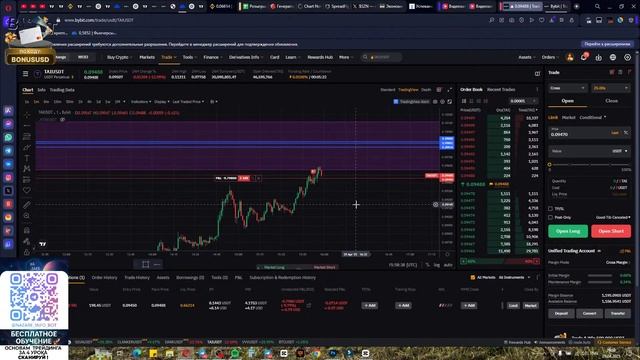Click the share PnL icon in position row
This screenshot has width=640, height=360.
(309, 305)
